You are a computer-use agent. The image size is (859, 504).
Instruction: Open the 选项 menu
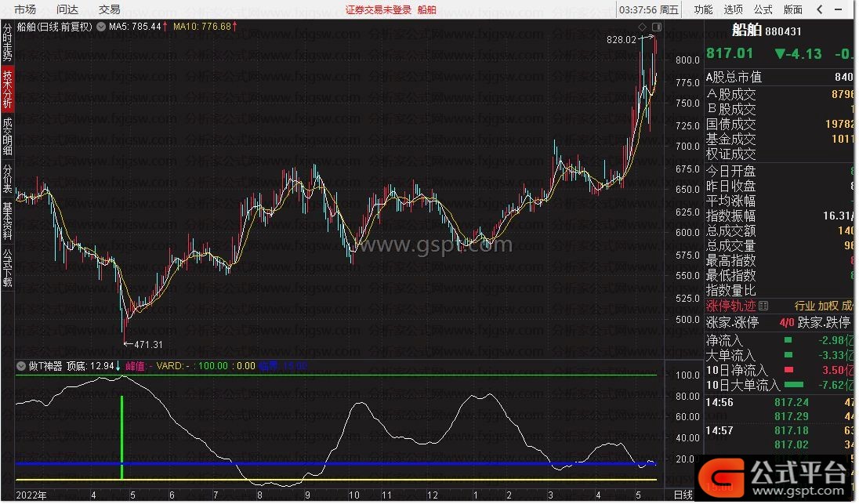pos(733,9)
